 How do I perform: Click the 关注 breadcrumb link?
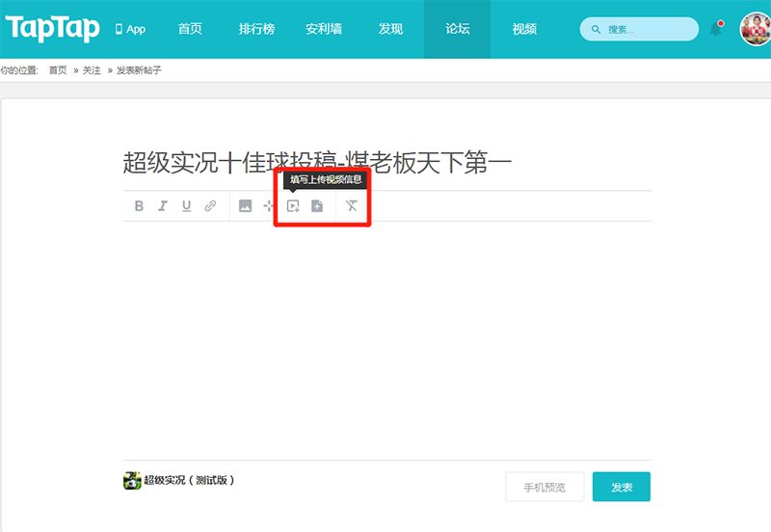(92, 70)
